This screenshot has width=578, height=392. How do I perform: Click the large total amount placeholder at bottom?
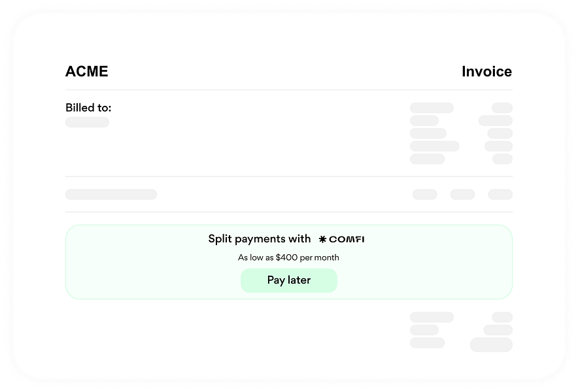[491, 344]
